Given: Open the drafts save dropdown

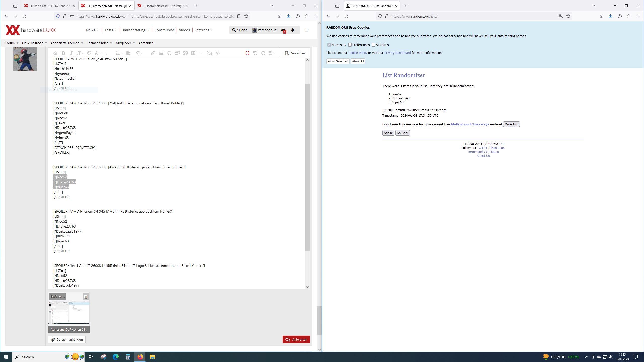Looking at the screenshot, I should click(272, 53).
